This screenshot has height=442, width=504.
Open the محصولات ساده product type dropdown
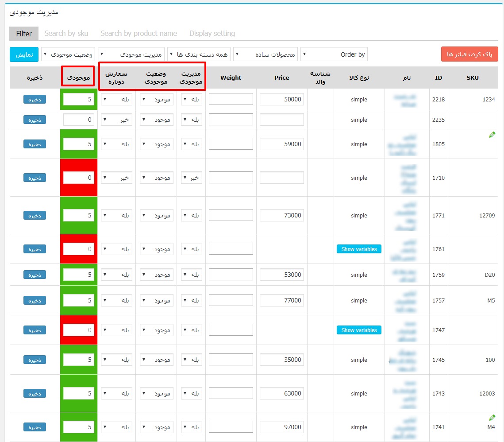point(266,54)
